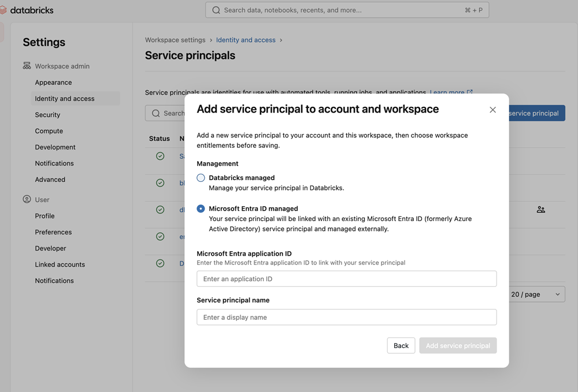
Task: Open Development settings
Action: [x=55, y=147]
